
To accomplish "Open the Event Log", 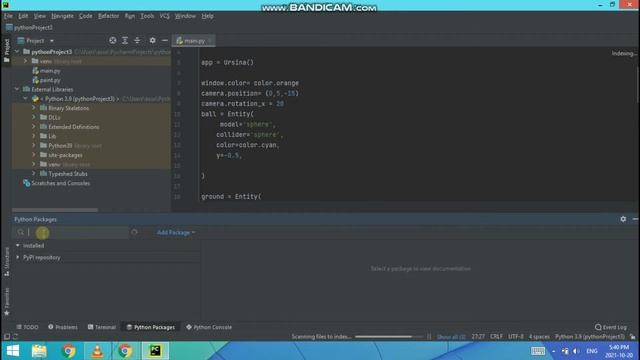I will 611,327.
